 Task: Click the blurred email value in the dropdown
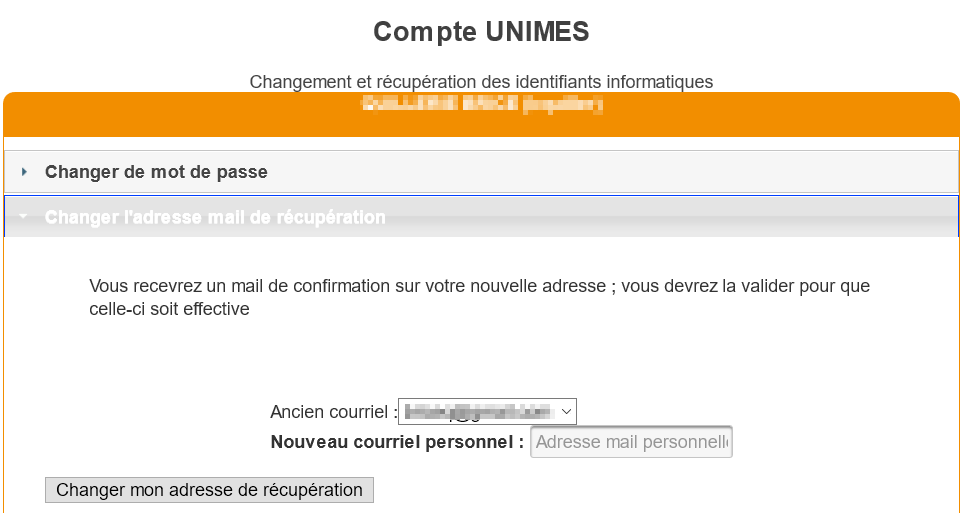(477, 412)
